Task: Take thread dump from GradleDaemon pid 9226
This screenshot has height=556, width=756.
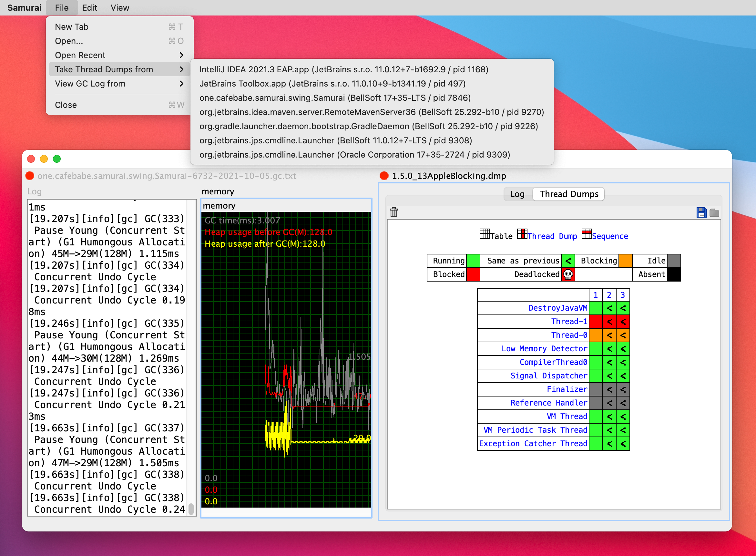Action: (x=372, y=126)
